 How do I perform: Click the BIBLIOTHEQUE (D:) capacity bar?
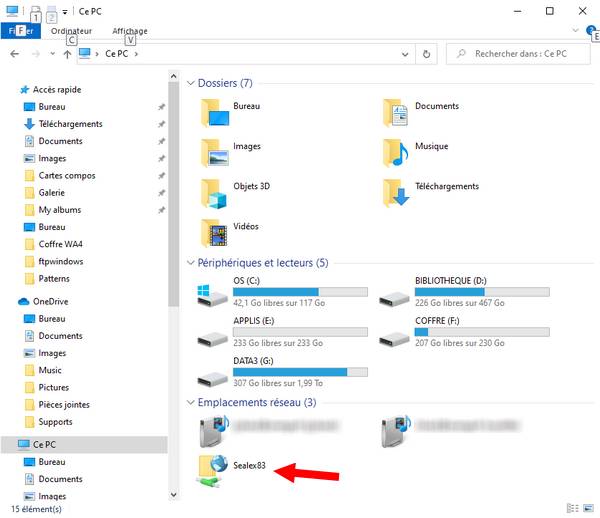tap(482, 292)
